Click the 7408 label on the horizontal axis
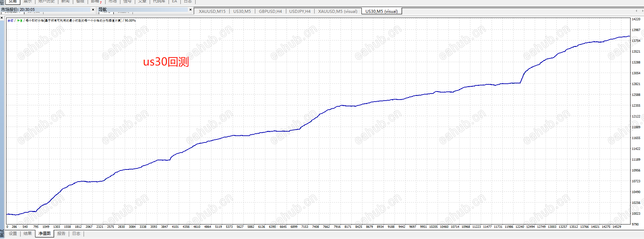This screenshot has width=644, height=239. [x=316, y=227]
